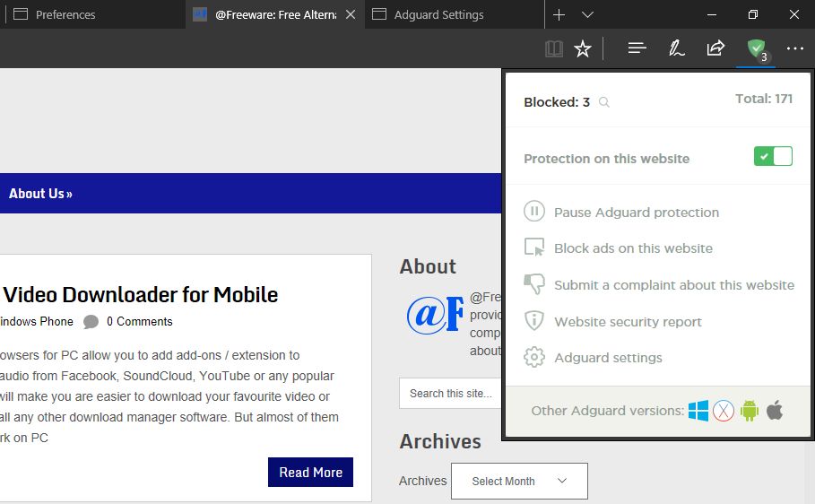Image resolution: width=815 pixels, height=504 pixels.
Task: Open the Hub lines icon
Action: (637, 48)
